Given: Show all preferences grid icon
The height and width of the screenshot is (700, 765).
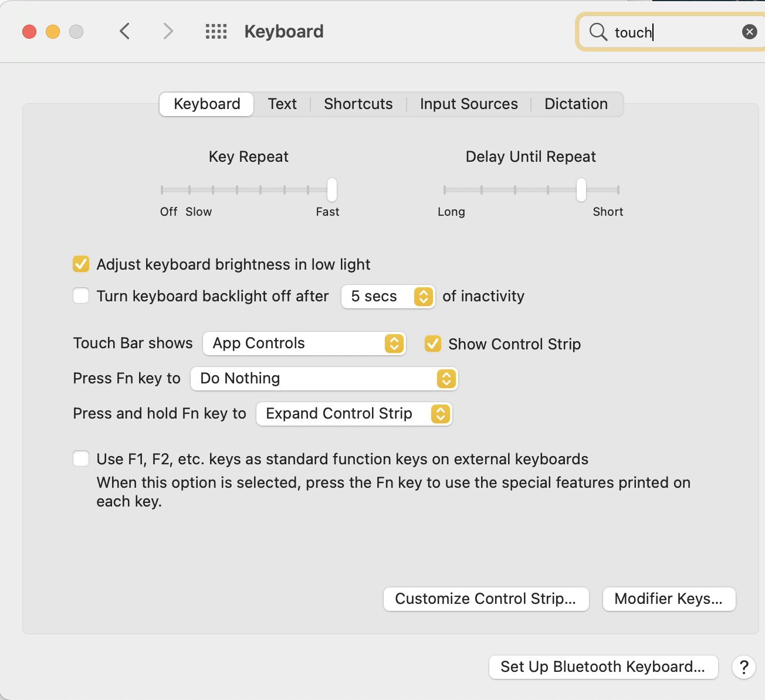Looking at the screenshot, I should pos(216,31).
